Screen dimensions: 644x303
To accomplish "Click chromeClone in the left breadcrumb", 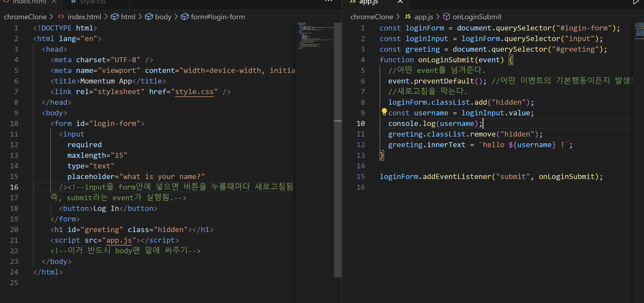I will [25, 17].
